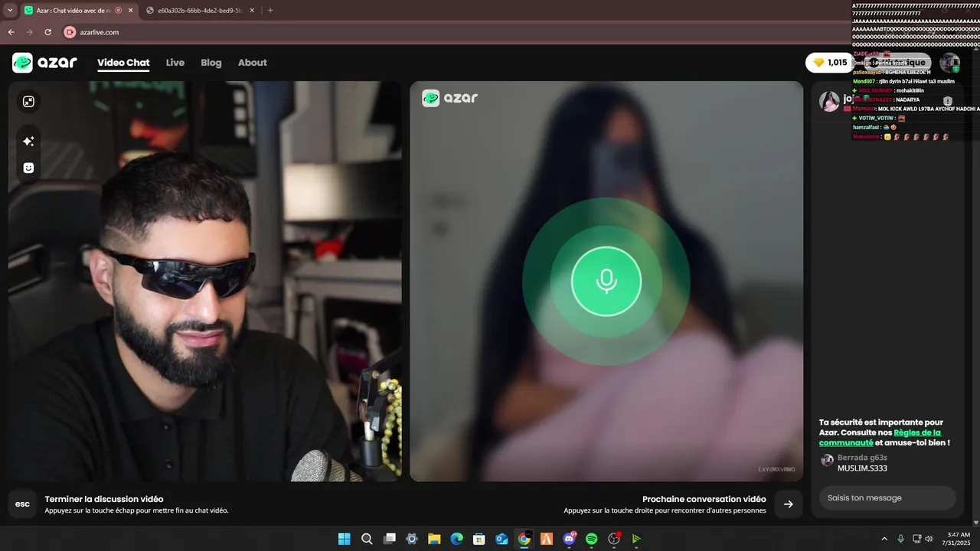Click the report shield icon in chat
This screenshot has height=551, width=980.
click(947, 101)
